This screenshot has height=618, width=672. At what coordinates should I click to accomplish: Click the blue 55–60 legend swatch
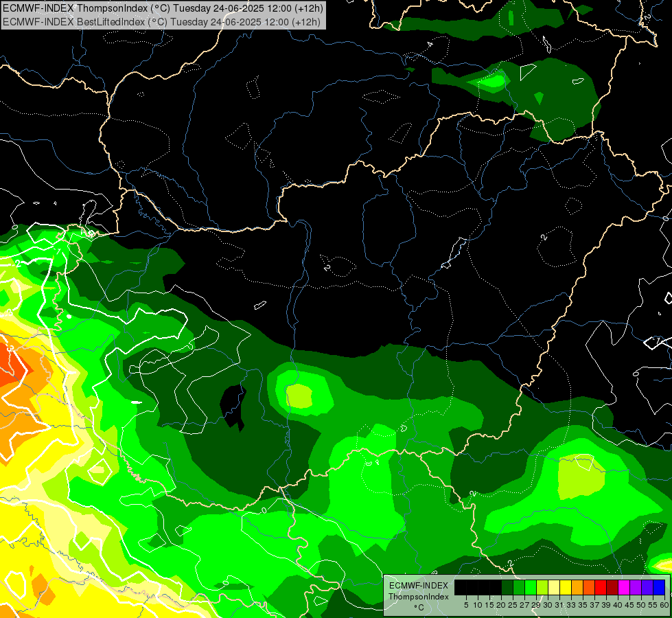[x=659, y=587]
